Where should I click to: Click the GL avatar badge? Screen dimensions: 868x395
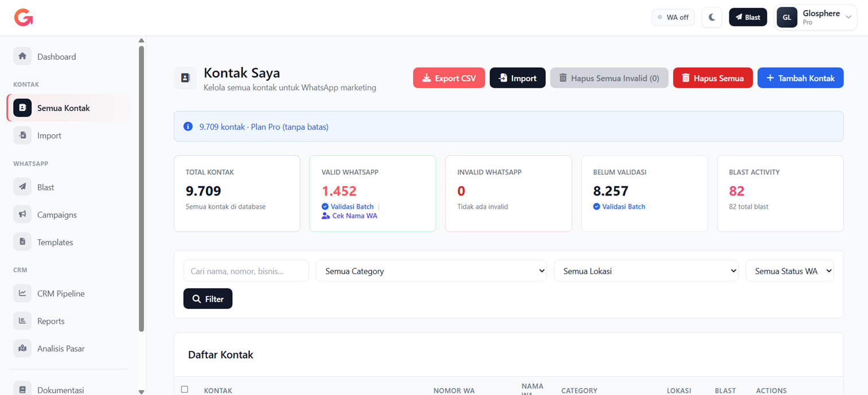click(x=787, y=17)
